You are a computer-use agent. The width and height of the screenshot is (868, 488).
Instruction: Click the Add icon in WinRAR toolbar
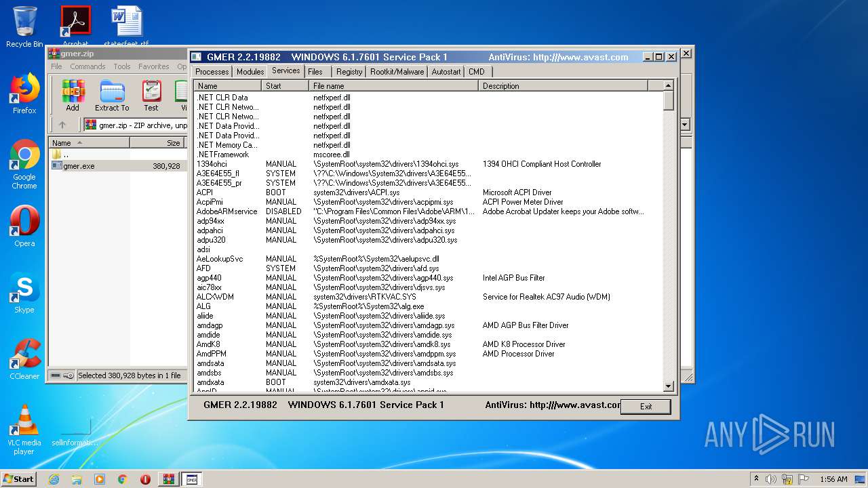73,96
